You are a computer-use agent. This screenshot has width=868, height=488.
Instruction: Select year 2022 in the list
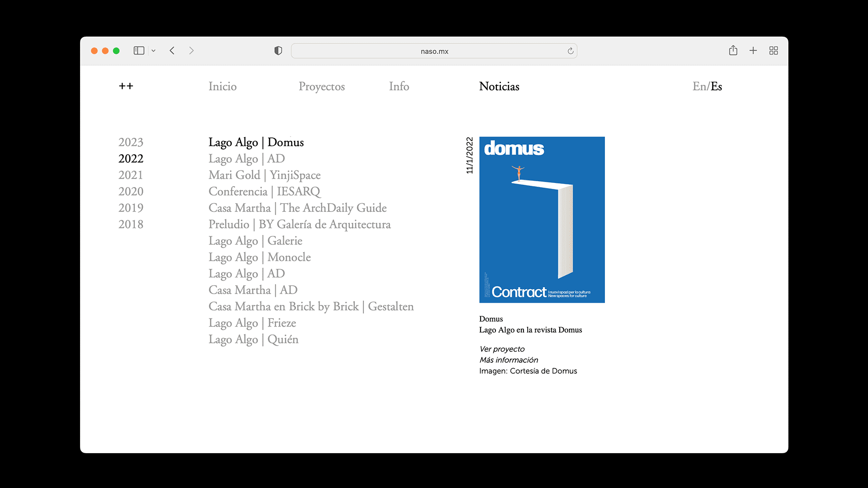131,159
